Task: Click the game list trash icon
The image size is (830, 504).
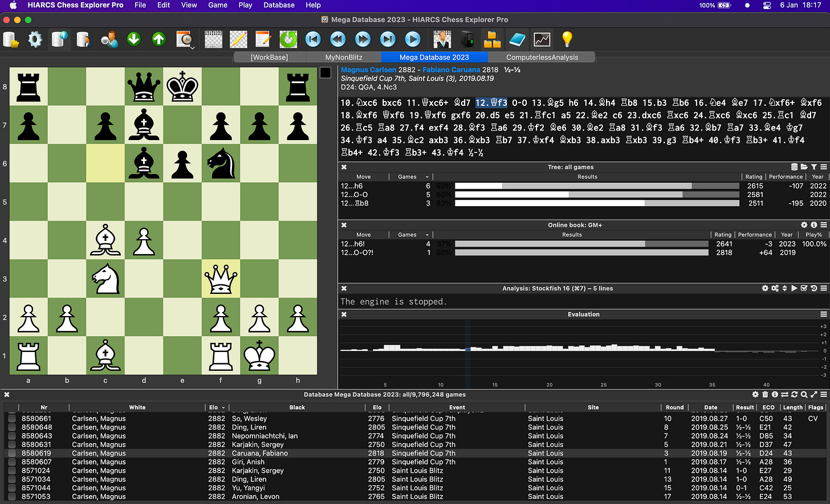Action: [765, 394]
